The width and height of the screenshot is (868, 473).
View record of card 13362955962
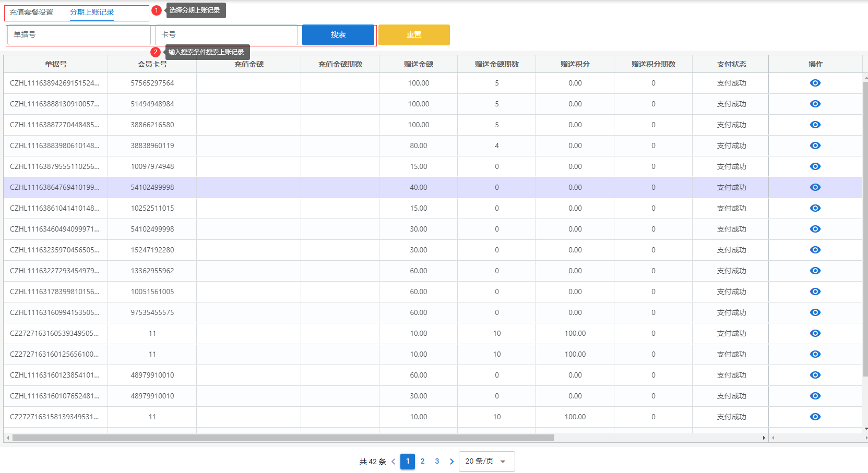[815, 271]
